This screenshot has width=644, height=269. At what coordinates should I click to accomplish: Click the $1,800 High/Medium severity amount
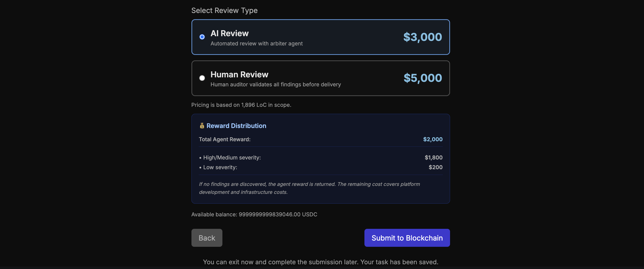click(x=434, y=157)
